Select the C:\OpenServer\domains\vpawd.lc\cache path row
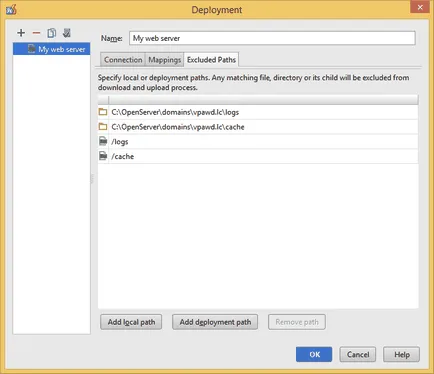Image resolution: width=434 pixels, height=374 pixels. click(258, 127)
